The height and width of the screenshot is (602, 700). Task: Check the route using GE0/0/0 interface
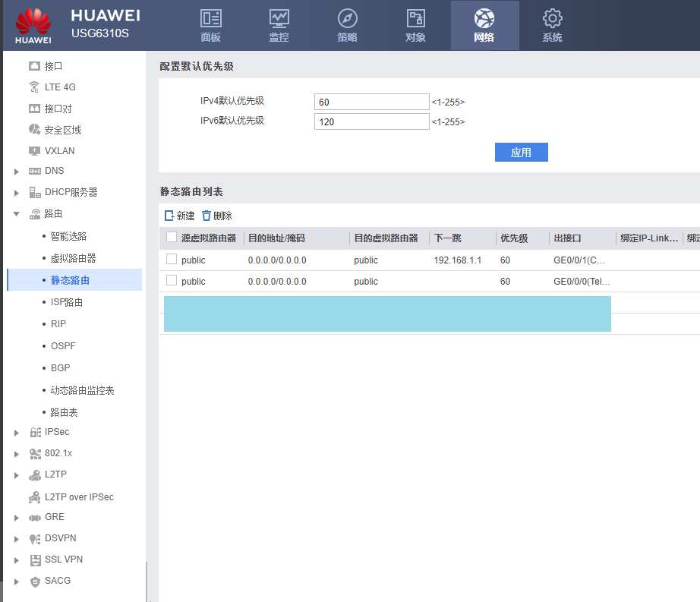[x=172, y=281]
